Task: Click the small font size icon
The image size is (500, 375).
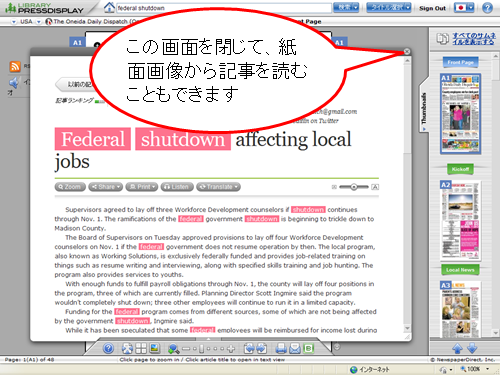Action: pos(334,187)
